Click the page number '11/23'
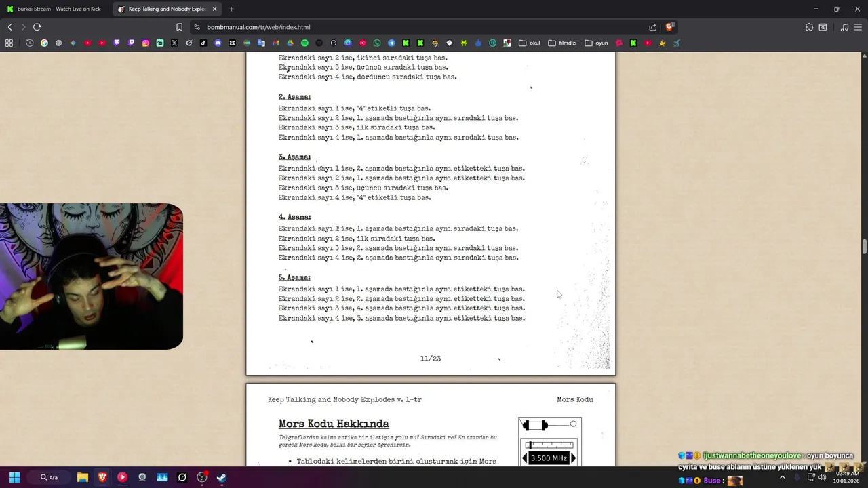Screen dimensions: 868x488 pos(431,359)
